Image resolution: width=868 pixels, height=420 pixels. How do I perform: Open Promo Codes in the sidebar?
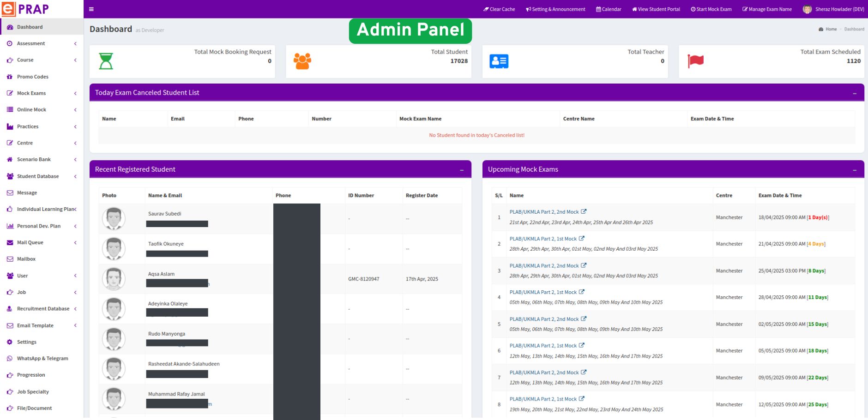point(32,77)
